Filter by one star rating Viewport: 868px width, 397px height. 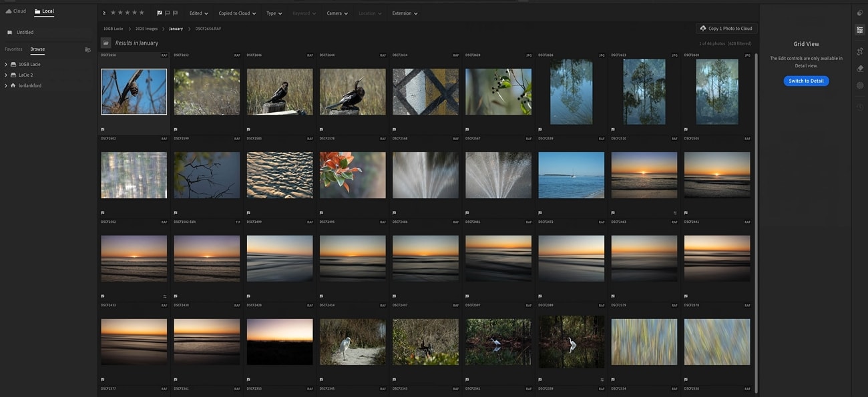coord(113,13)
